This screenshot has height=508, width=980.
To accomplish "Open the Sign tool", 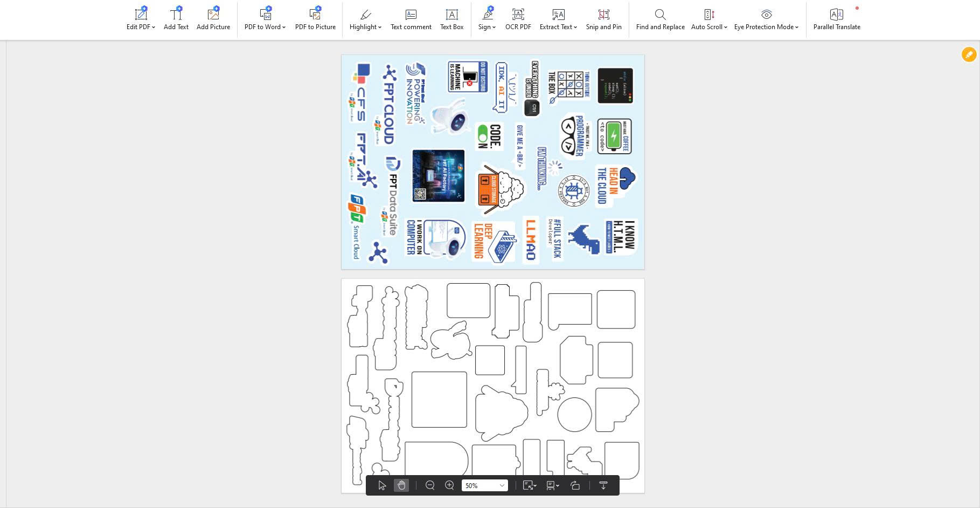I will coord(486,19).
